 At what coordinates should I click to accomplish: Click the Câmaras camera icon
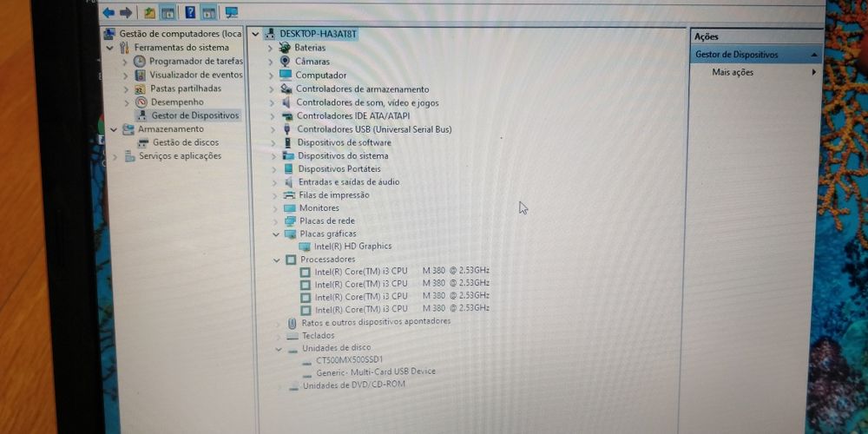click(x=285, y=61)
